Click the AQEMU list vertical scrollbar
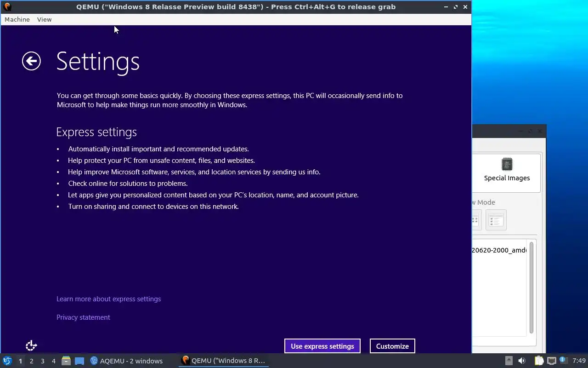This screenshot has width=588, height=368. [x=531, y=287]
